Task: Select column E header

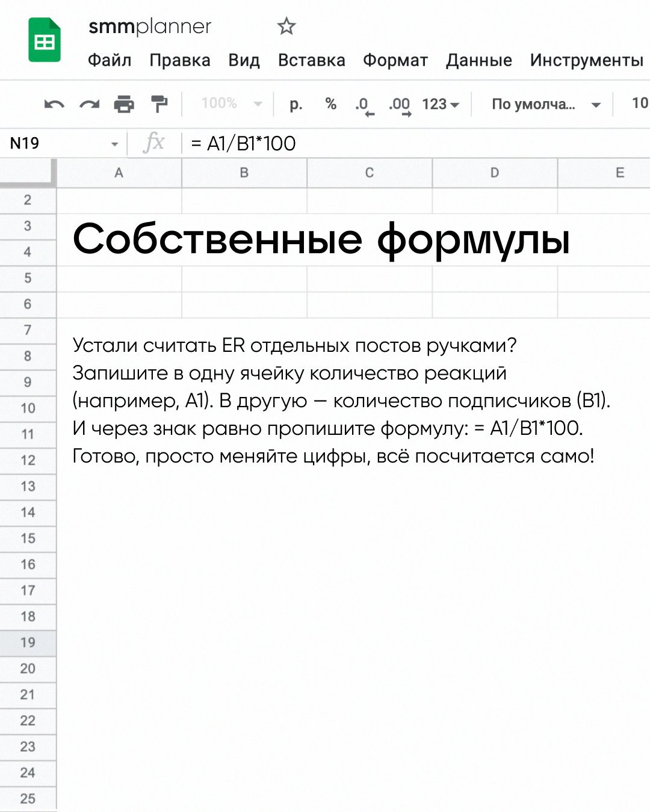Action: pos(604,173)
